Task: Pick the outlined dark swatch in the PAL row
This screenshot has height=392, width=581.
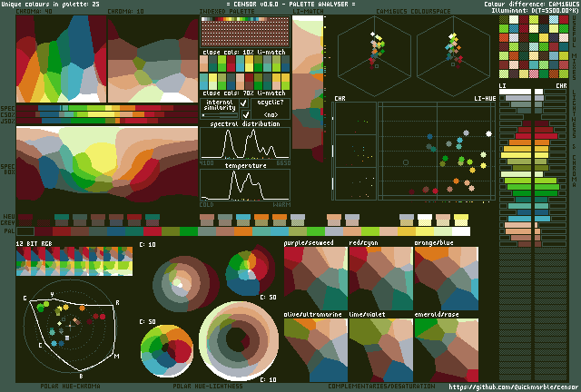Action: pos(25,231)
